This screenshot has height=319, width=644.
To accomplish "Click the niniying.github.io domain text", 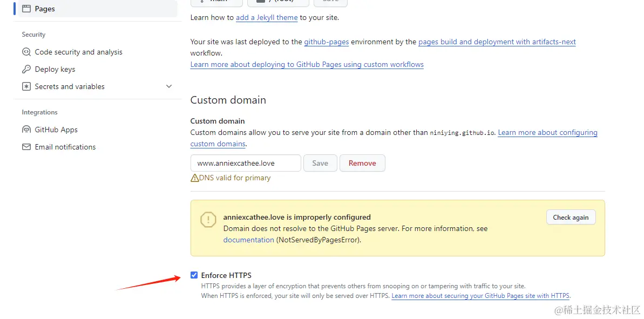I will pos(463,133).
